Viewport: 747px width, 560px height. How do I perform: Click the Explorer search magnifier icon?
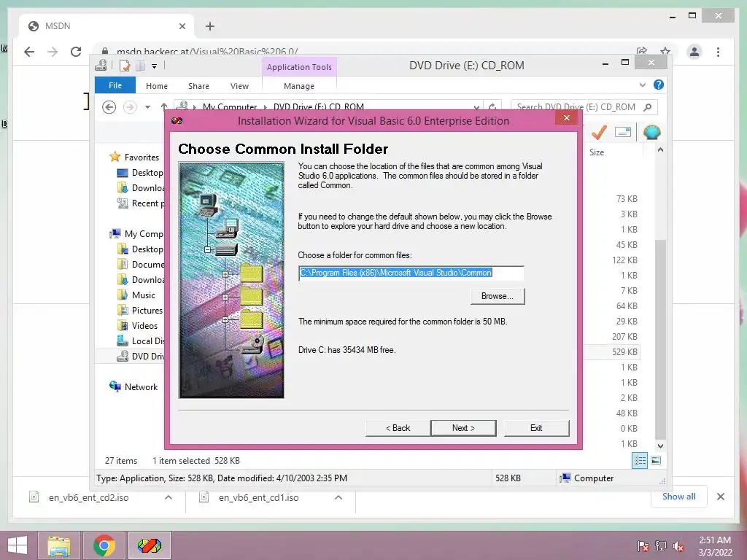[x=648, y=107]
